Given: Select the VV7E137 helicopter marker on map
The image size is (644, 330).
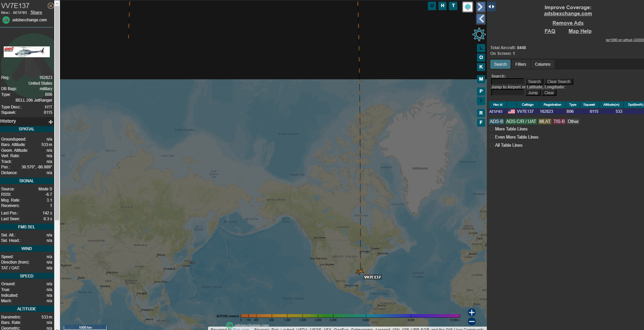Looking at the screenshot, I should click(360, 271).
